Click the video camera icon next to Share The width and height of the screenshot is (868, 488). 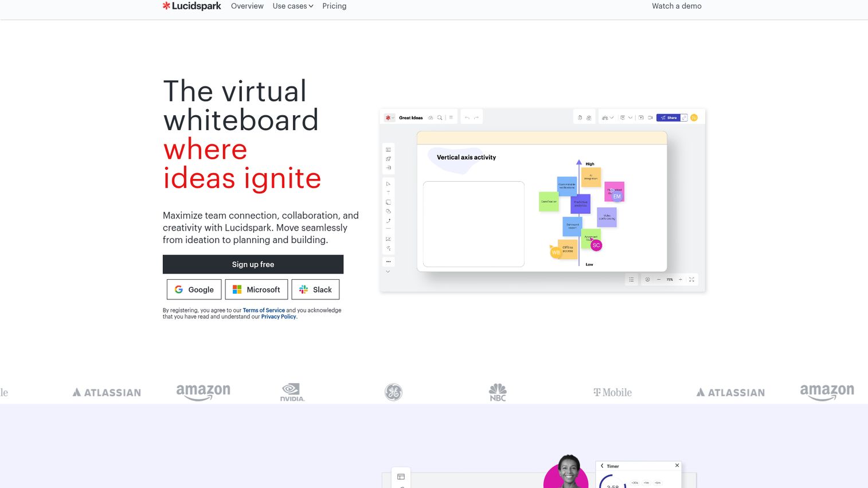(x=650, y=118)
